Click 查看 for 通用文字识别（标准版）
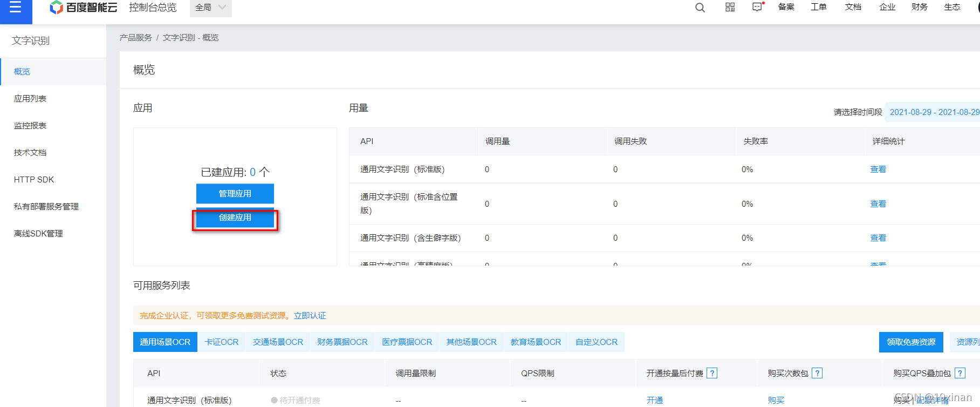This screenshot has width=980, height=407. [x=878, y=169]
